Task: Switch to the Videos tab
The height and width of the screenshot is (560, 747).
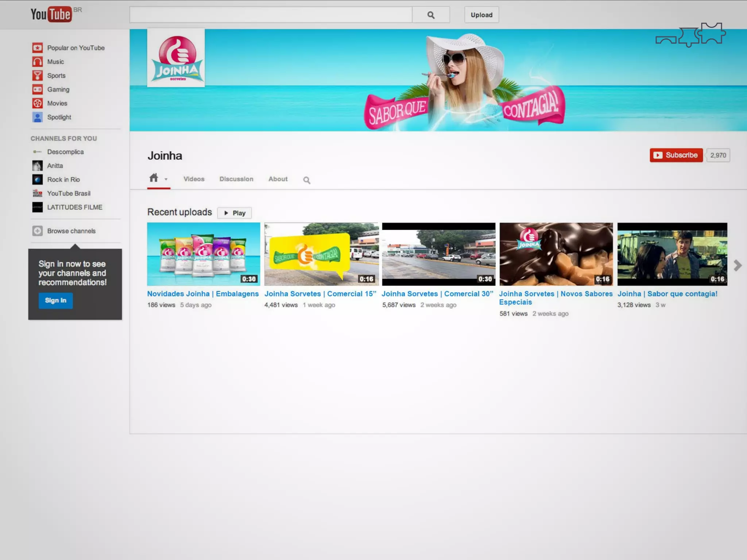Action: pyautogui.click(x=194, y=179)
